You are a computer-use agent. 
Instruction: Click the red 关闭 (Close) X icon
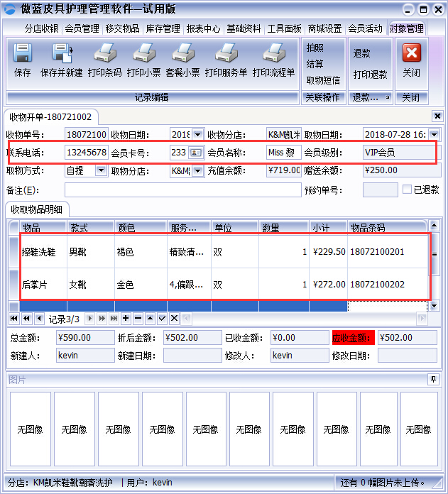pyautogui.click(x=411, y=54)
